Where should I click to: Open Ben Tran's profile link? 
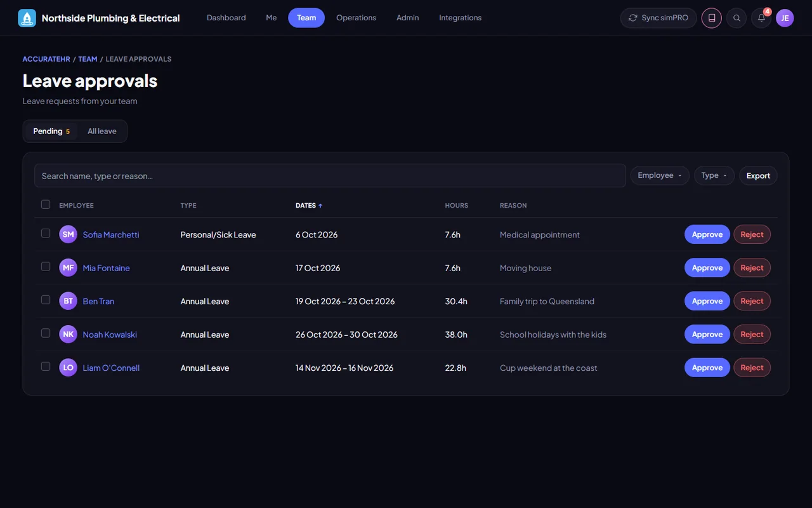(98, 301)
